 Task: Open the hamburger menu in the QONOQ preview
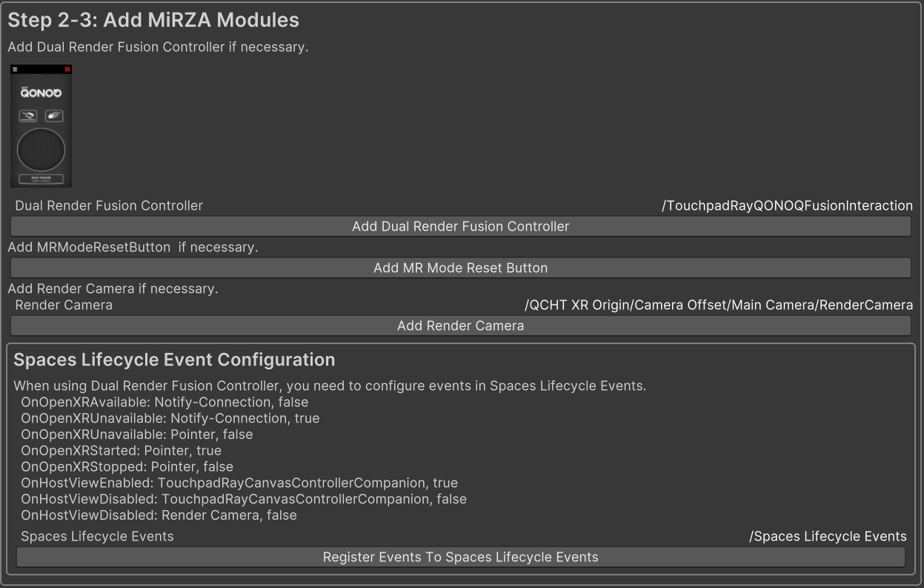(x=14, y=70)
